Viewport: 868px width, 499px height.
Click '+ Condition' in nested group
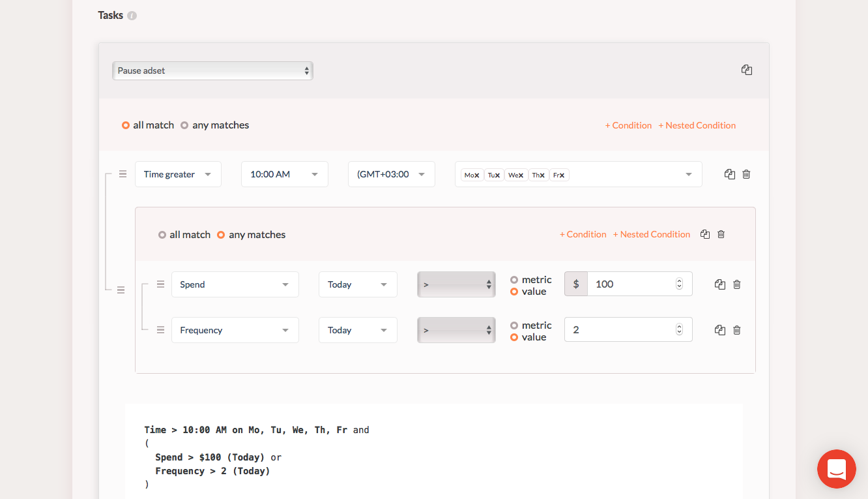point(583,234)
